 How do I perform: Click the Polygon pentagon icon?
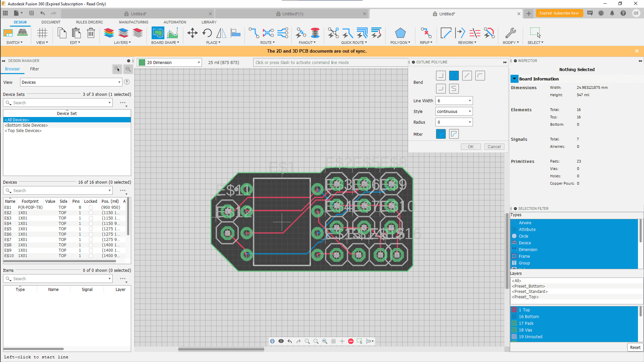pyautogui.click(x=400, y=33)
